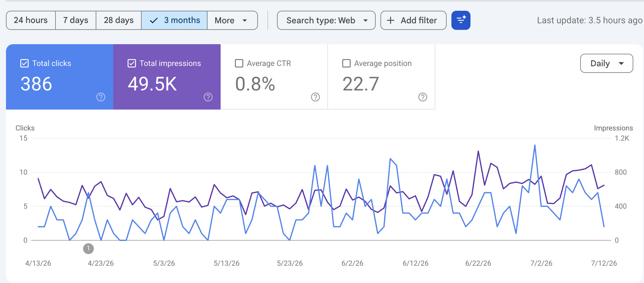Select the 3 months date range

point(174,20)
